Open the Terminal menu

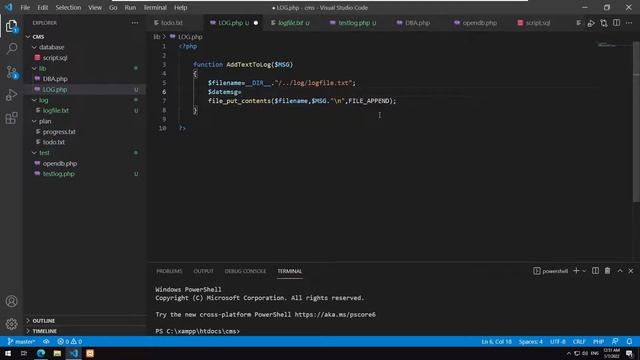155,7
